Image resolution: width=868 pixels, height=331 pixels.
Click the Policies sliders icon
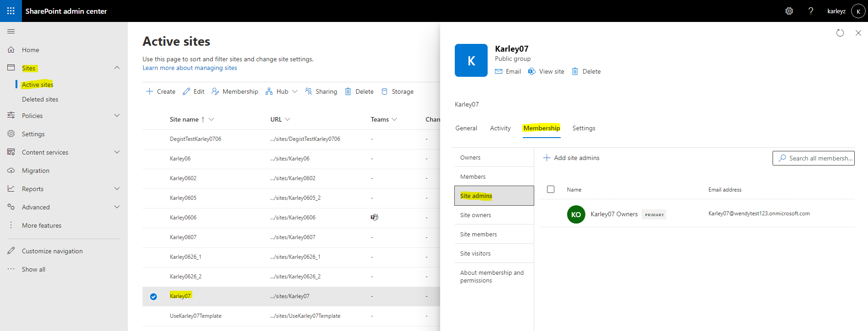tap(11, 115)
